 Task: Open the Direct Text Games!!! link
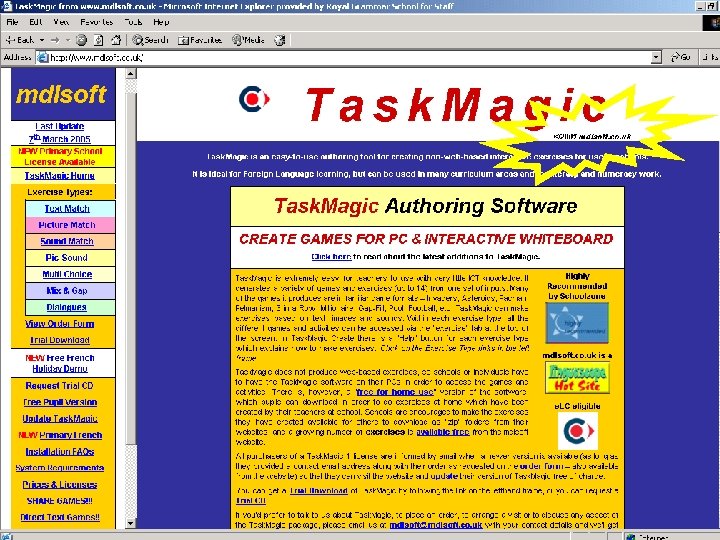coord(60,517)
